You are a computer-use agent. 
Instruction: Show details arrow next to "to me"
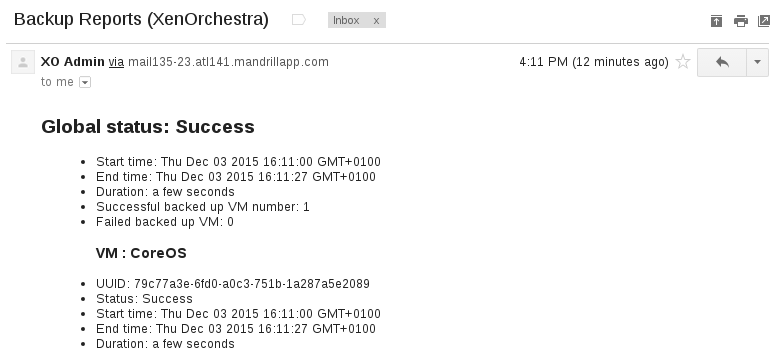85,82
